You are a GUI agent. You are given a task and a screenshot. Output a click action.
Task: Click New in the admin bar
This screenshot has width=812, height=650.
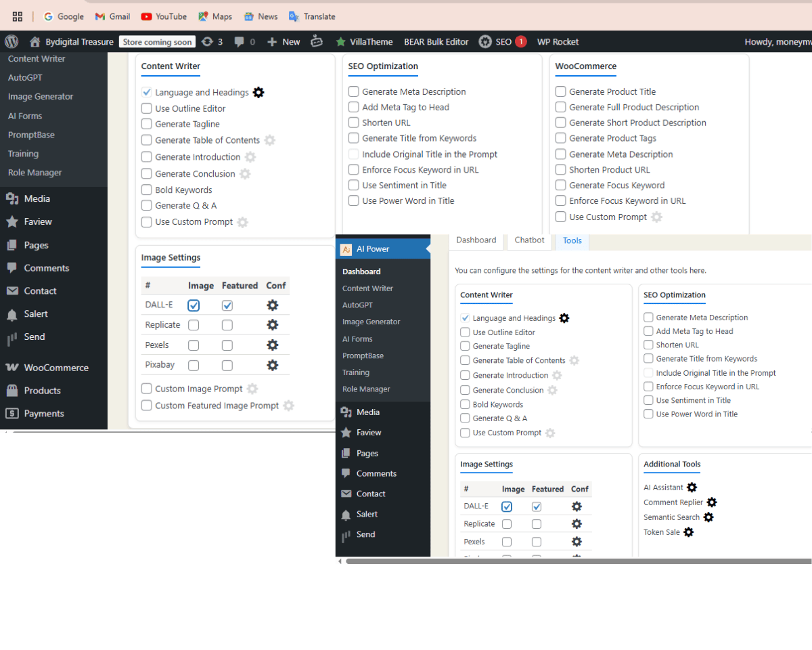[x=284, y=41]
